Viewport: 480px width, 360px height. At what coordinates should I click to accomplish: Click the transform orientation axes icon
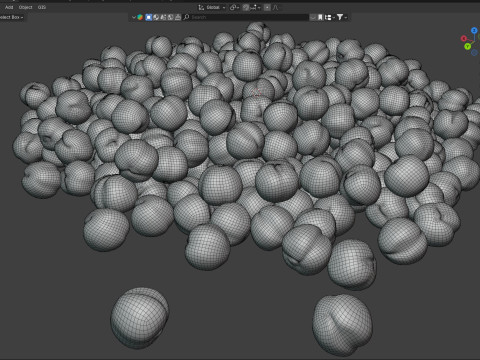201,7
